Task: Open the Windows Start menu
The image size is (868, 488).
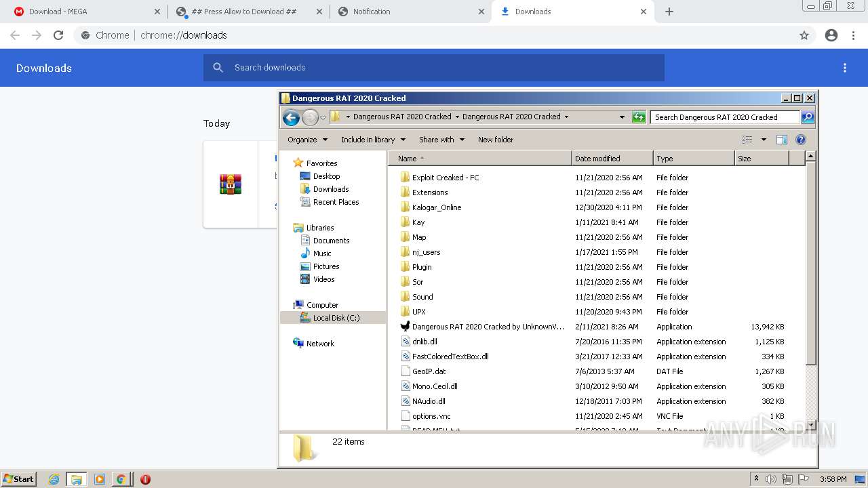Action: 19,479
